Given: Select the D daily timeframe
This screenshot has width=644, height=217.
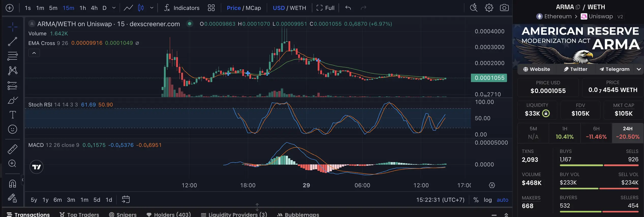Looking at the screenshot, I should point(104,8).
